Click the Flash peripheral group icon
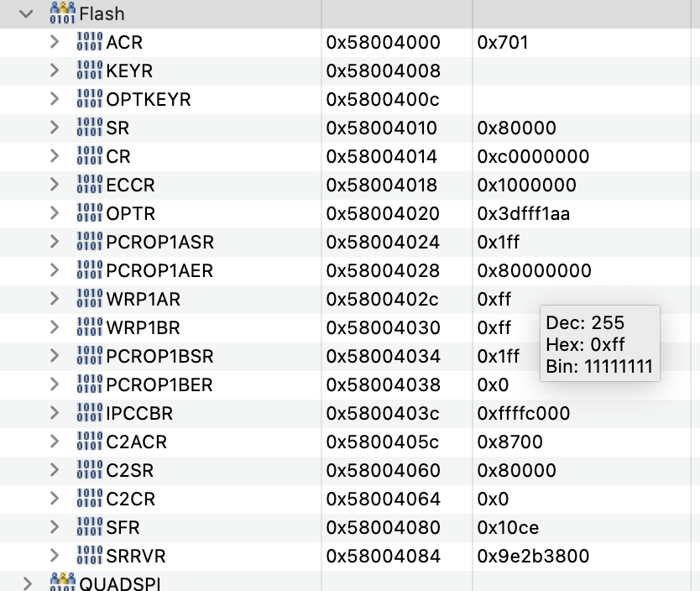The width and height of the screenshot is (700, 591). 62,13
